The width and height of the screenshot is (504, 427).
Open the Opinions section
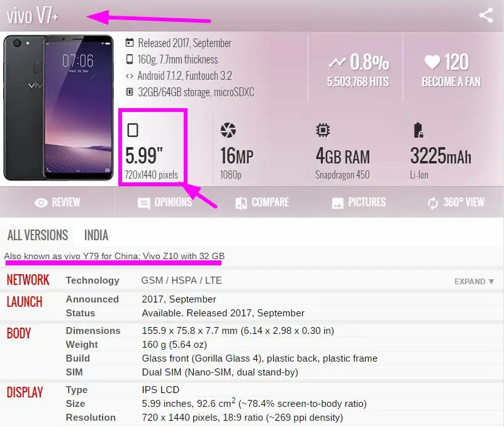click(x=165, y=202)
